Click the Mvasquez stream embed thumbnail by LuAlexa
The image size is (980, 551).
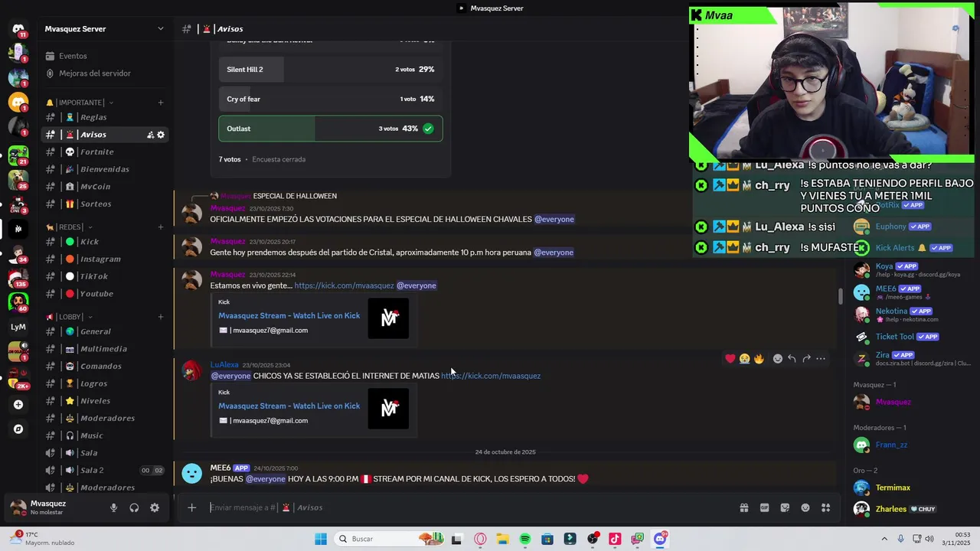388,409
